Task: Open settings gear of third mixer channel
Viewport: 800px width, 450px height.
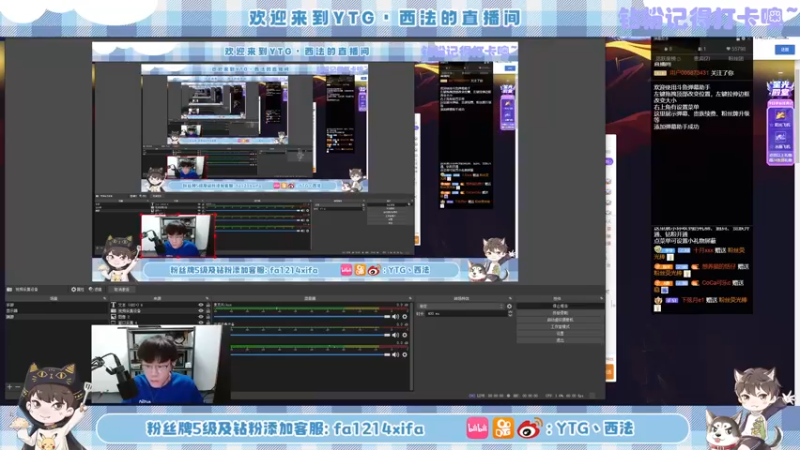Action: pyautogui.click(x=405, y=354)
